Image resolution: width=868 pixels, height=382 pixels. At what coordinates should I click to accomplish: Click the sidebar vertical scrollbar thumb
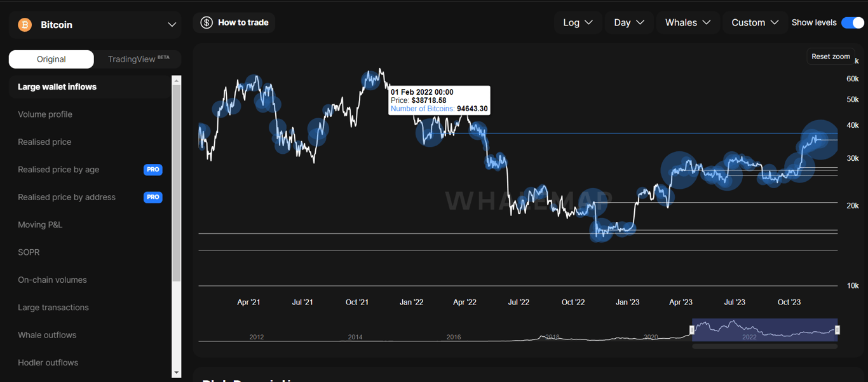point(177,183)
